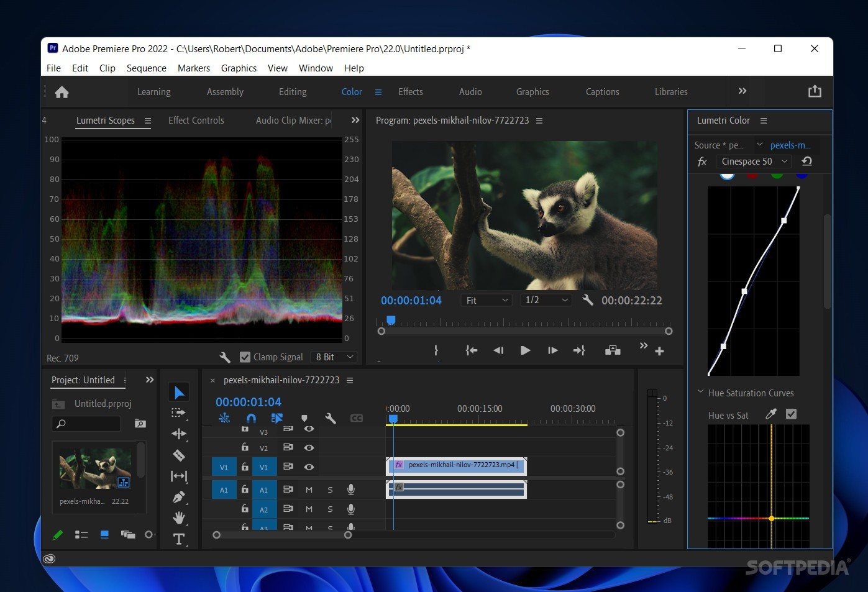Open the Source clip dropdown in Lumetri Color
The width and height of the screenshot is (868, 592).
tap(759, 144)
